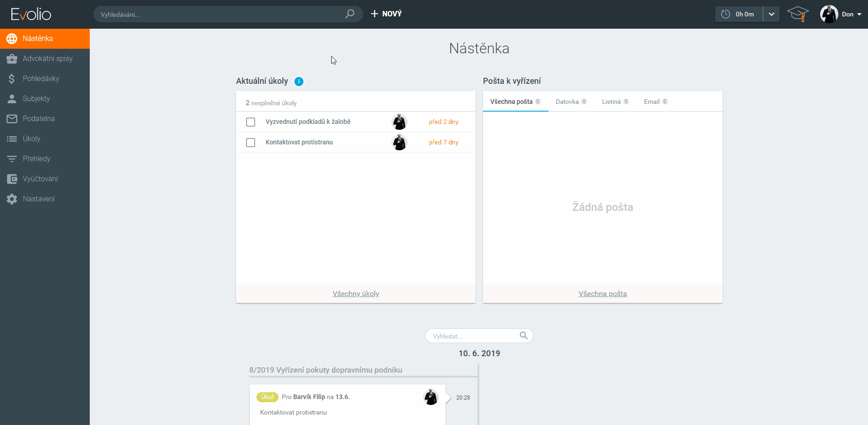Open the Všechna pošta link
The image size is (868, 425).
602,294
